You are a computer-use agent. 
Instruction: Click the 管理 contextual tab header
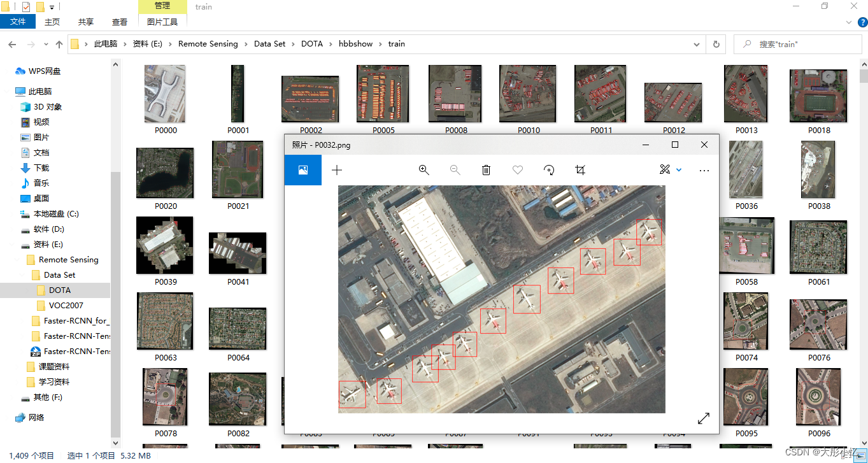coord(162,6)
